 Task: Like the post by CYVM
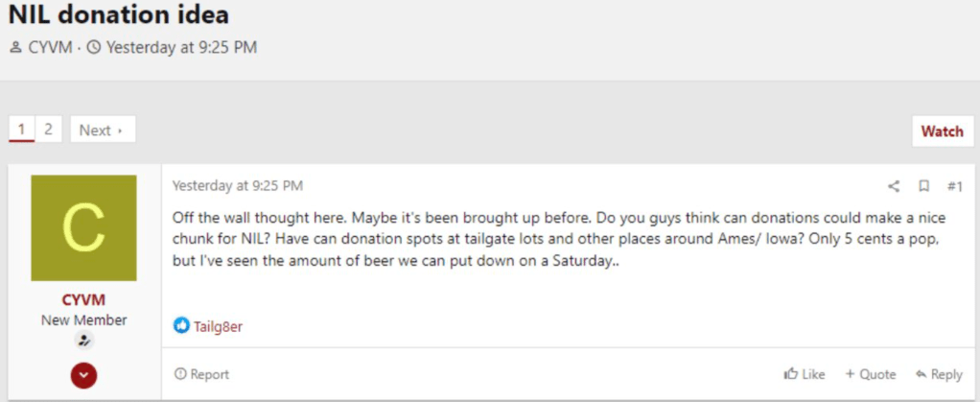805,374
